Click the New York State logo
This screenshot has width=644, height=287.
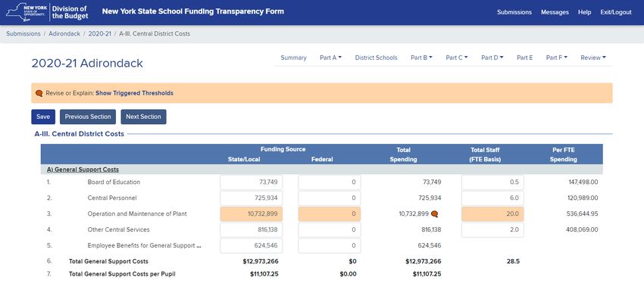point(27,12)
